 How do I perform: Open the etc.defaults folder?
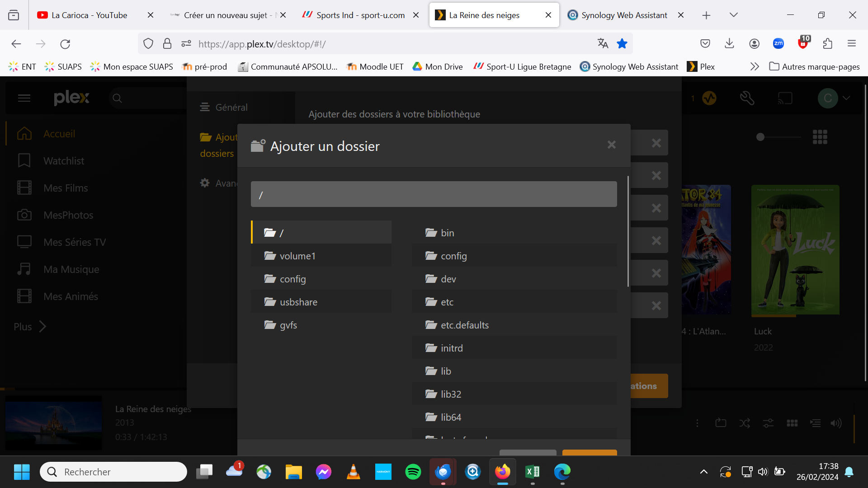pyautogui.click(x=514, y=325)
